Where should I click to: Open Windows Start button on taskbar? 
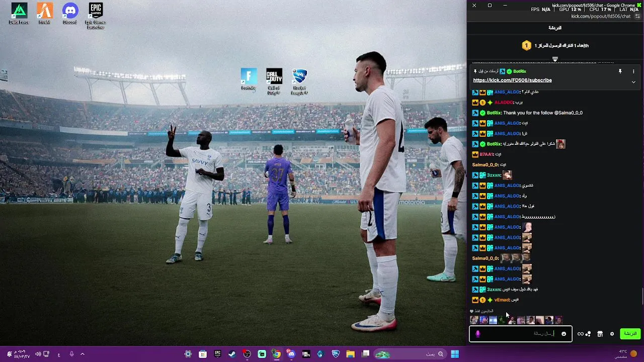tap(455, 354)
